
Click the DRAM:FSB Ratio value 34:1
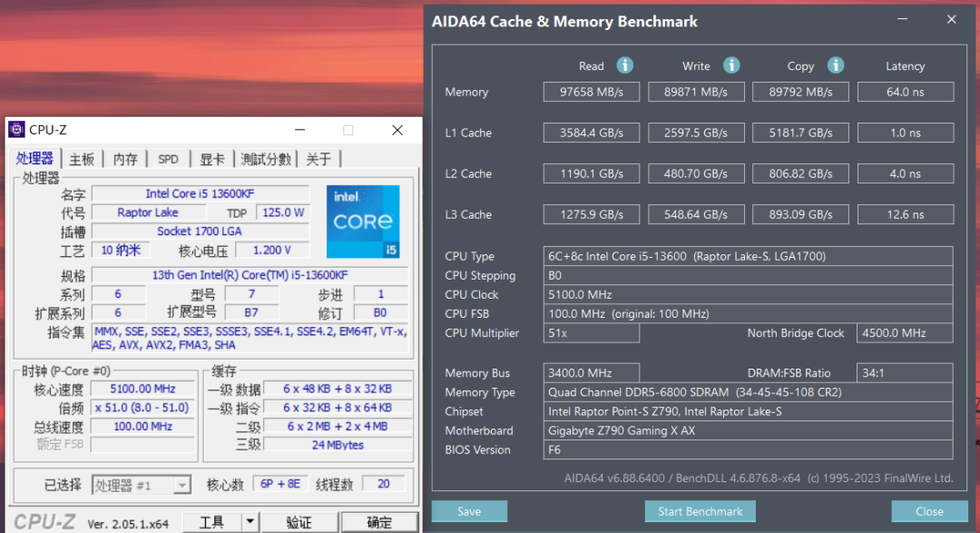[x=905, y=373]
